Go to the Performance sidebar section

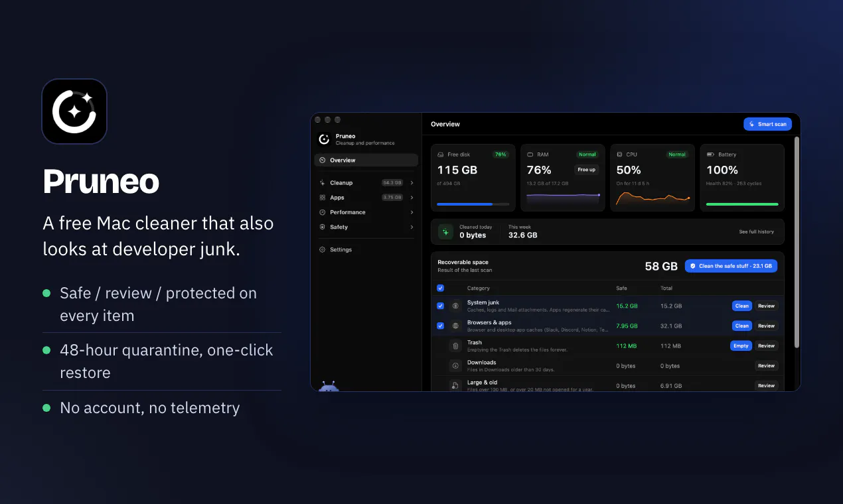tap(366, 212)
